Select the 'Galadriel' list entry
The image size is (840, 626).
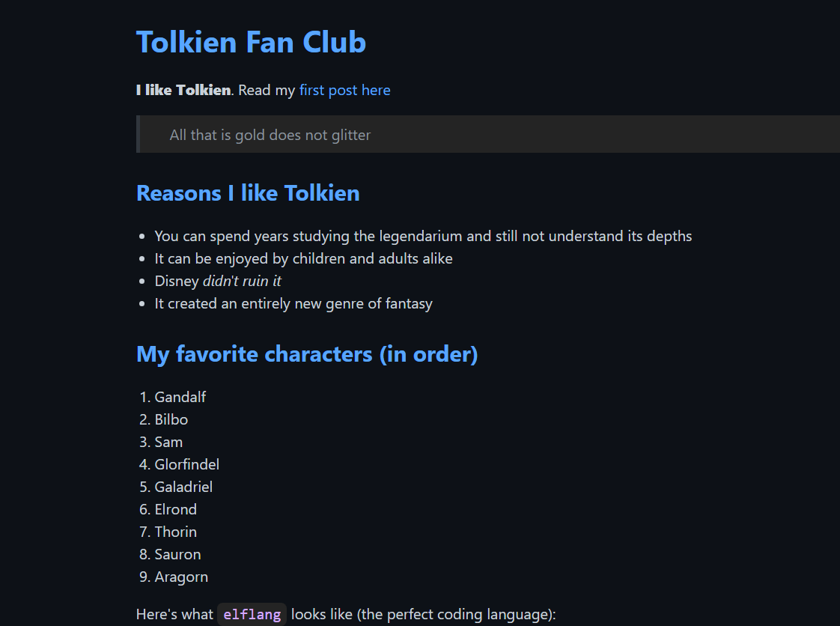(183, 487)
